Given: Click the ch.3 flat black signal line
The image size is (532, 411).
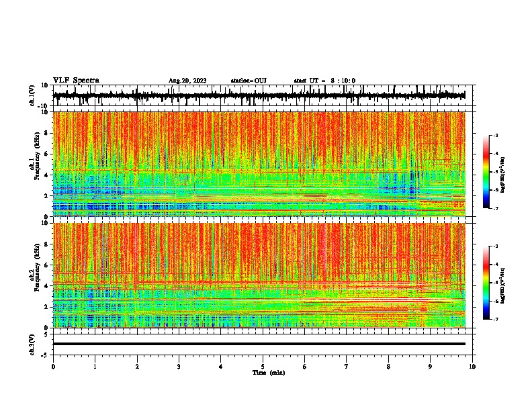Looking at the screenshot, I should point(259,344).
